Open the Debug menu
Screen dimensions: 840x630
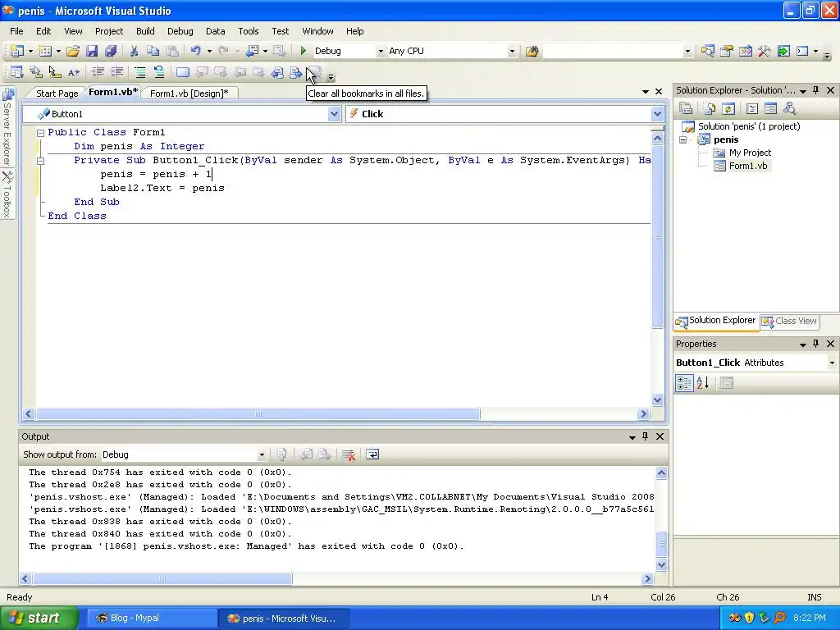180,31
